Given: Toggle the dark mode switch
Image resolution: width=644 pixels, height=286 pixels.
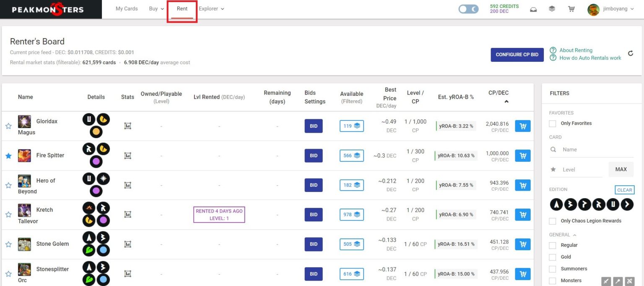Looking at the screenshot, I should pos(468,9).
